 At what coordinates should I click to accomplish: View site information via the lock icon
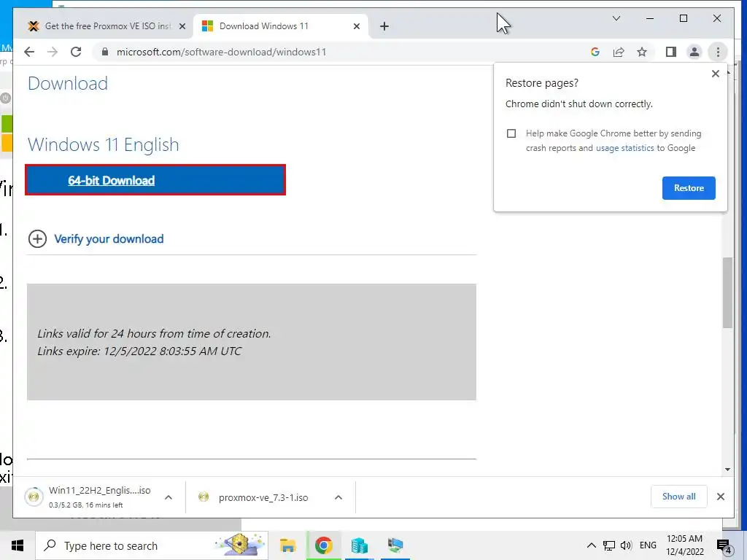click(105, 52)
